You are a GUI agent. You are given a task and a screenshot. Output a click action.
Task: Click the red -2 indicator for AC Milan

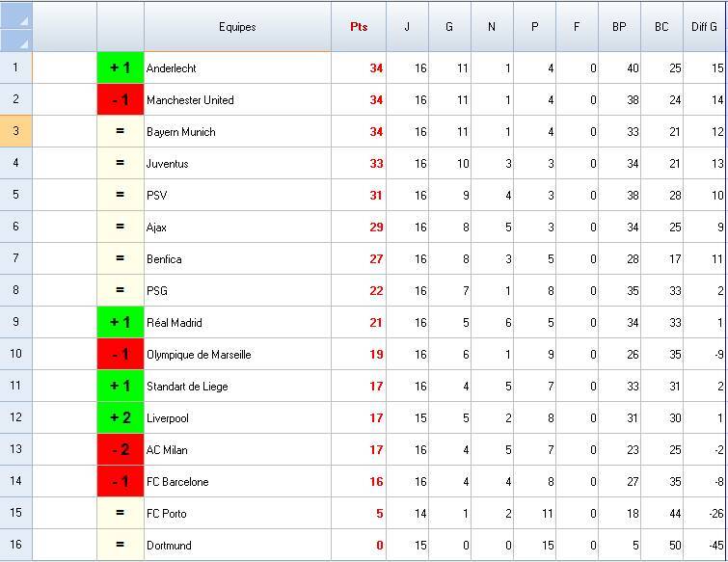pos(121,450)
